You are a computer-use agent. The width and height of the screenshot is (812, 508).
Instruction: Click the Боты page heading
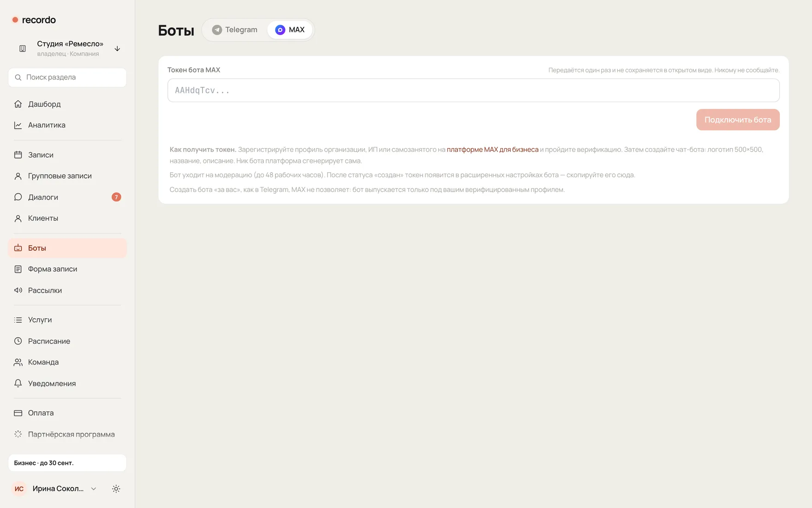pos(176,30)
